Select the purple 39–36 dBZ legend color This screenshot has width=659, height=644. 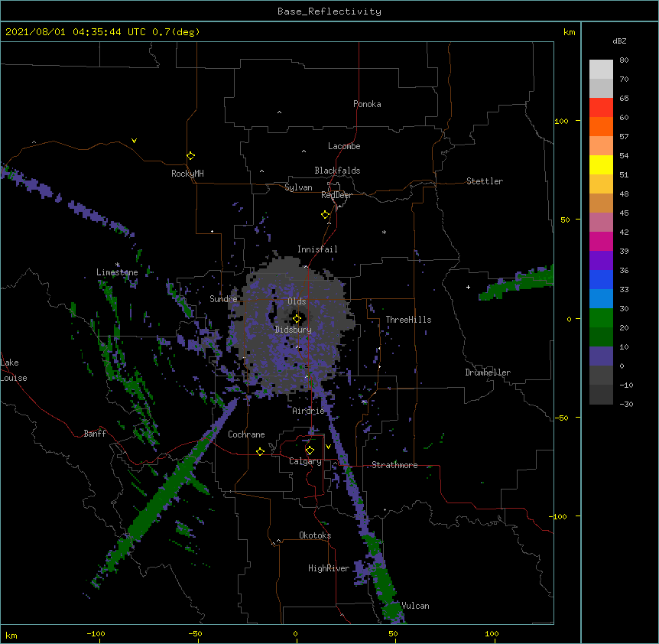tap(601, 260)
